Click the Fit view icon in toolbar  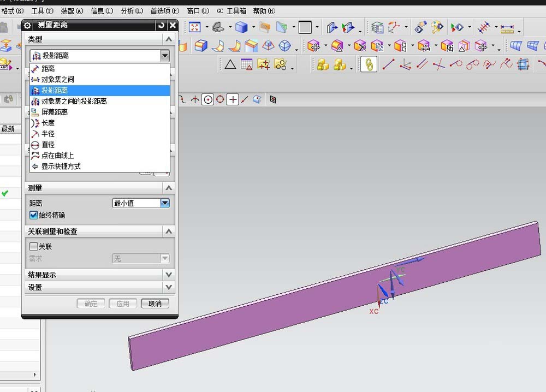coord(195,27)
